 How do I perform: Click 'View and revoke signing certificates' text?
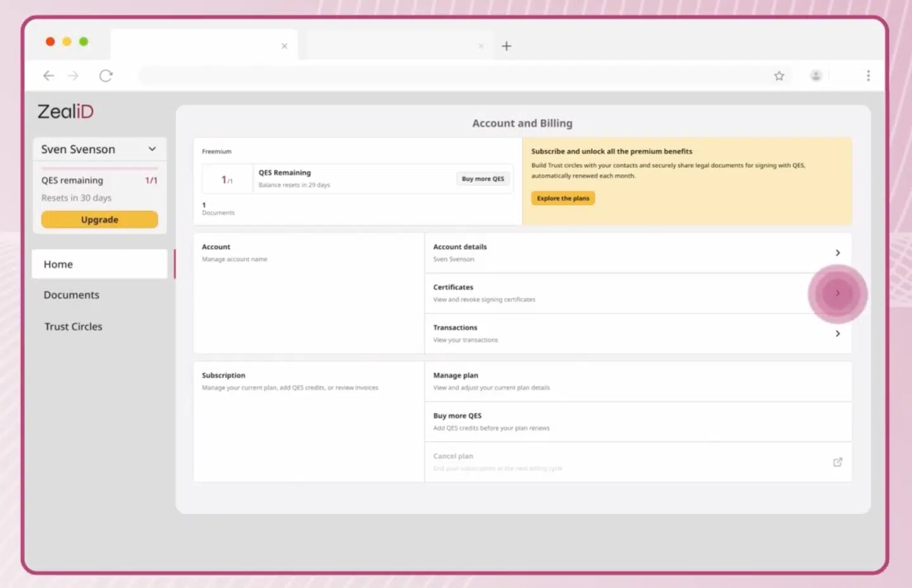coord(484,299)
